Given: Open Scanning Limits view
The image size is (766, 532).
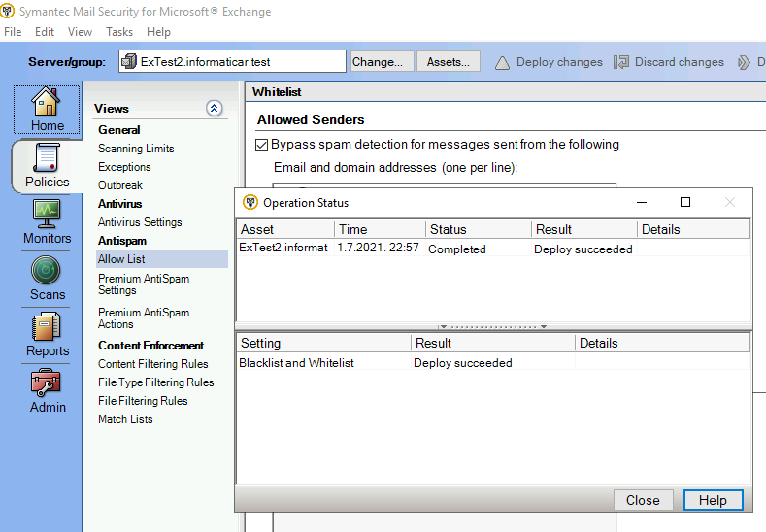Looking at the screenshot, I should click(136, 148).
